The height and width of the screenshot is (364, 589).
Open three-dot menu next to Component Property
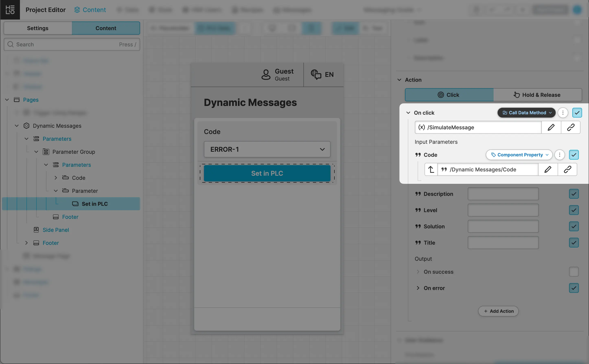(x=559, y=155)
